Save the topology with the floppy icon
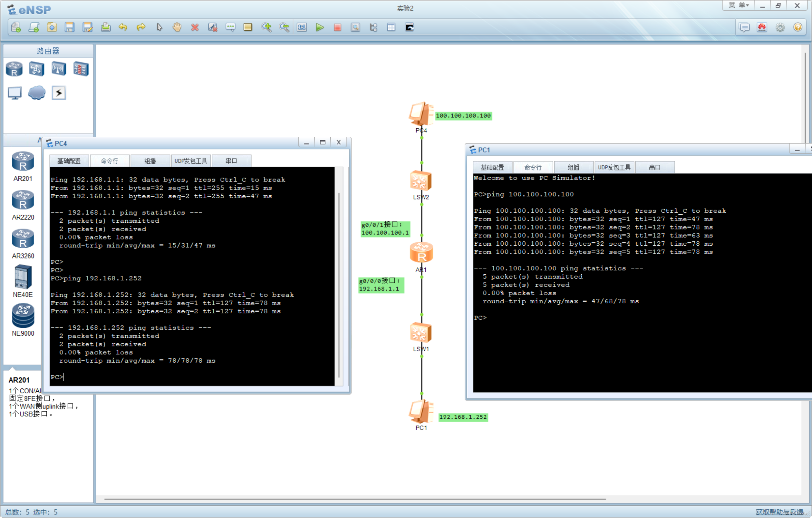812x518 pixels. tap(70, 27)
